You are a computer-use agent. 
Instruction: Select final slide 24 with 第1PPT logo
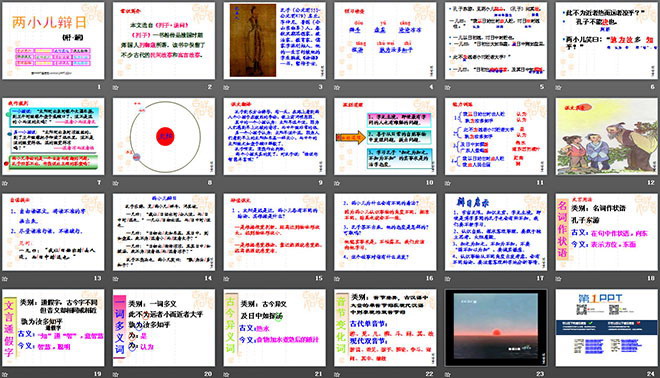click(x=607, y=327)
